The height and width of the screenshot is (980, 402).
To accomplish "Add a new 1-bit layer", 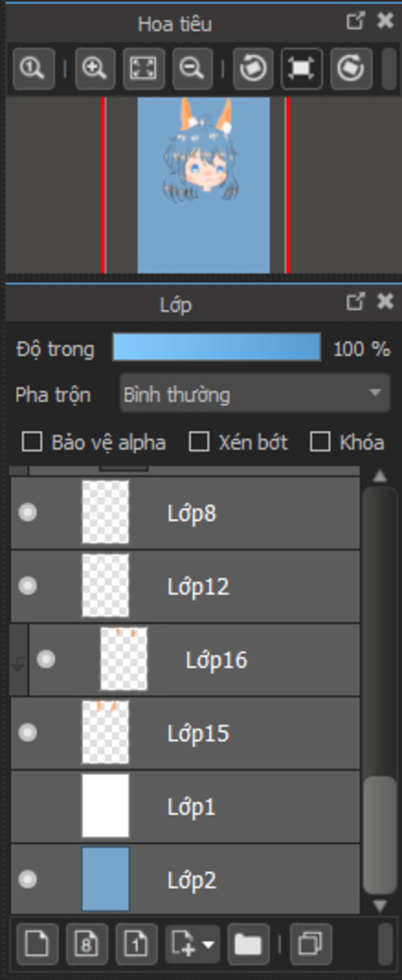I will (136, 944).
